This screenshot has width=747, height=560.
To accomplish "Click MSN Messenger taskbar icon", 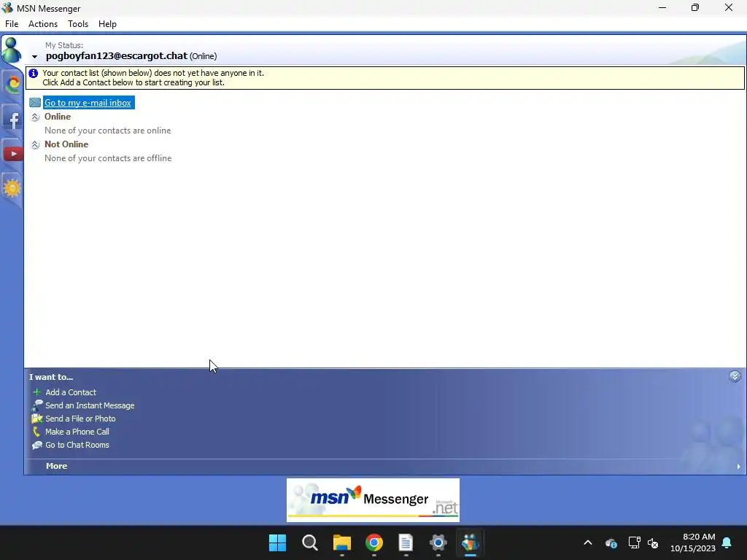I will [x=471, y=542].
